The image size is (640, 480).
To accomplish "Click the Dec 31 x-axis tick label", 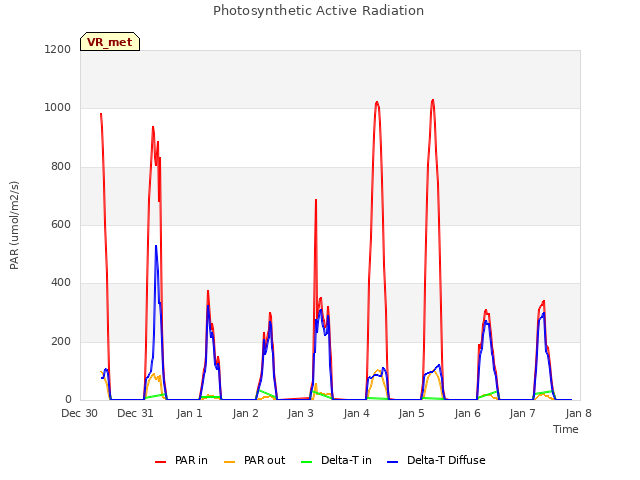I will tap(135, 413).
